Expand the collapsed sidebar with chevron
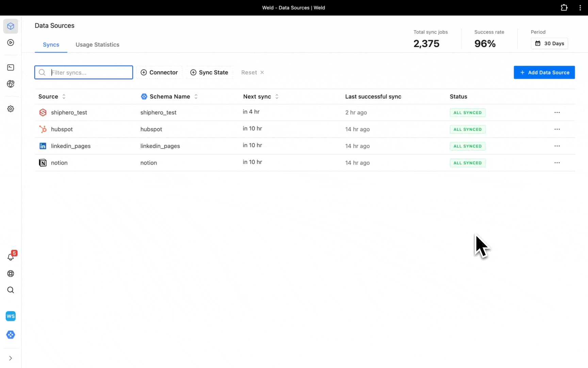This screenshot has height=368, width=588. tap(11, 358)
